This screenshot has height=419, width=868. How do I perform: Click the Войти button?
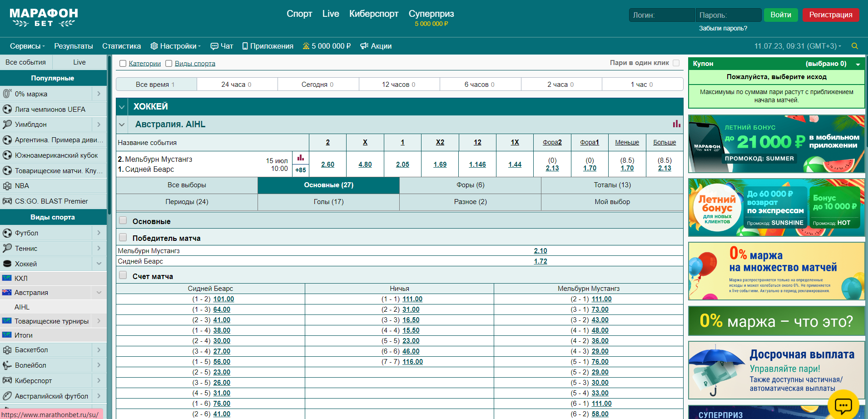tap(781, 15)
